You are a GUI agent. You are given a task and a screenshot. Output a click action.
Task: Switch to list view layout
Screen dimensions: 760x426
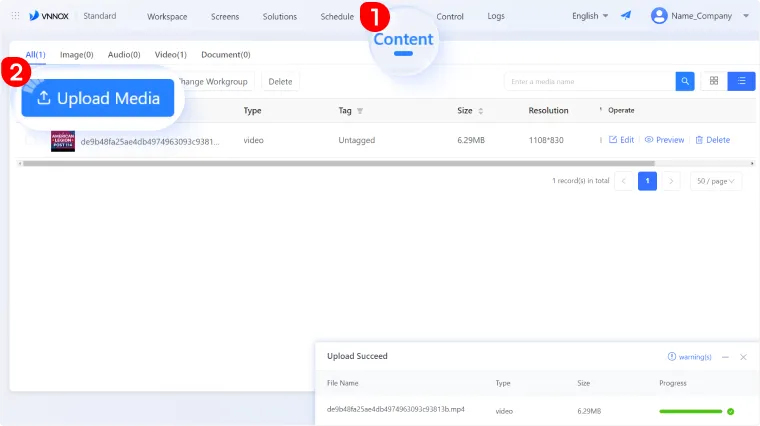coord(741,81)
